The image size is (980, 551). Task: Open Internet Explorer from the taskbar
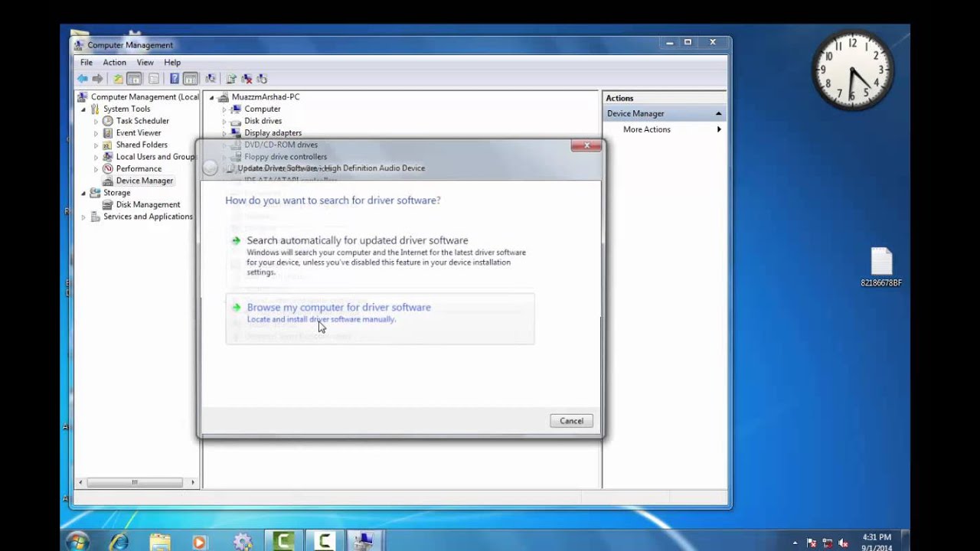tap(119, 542)
